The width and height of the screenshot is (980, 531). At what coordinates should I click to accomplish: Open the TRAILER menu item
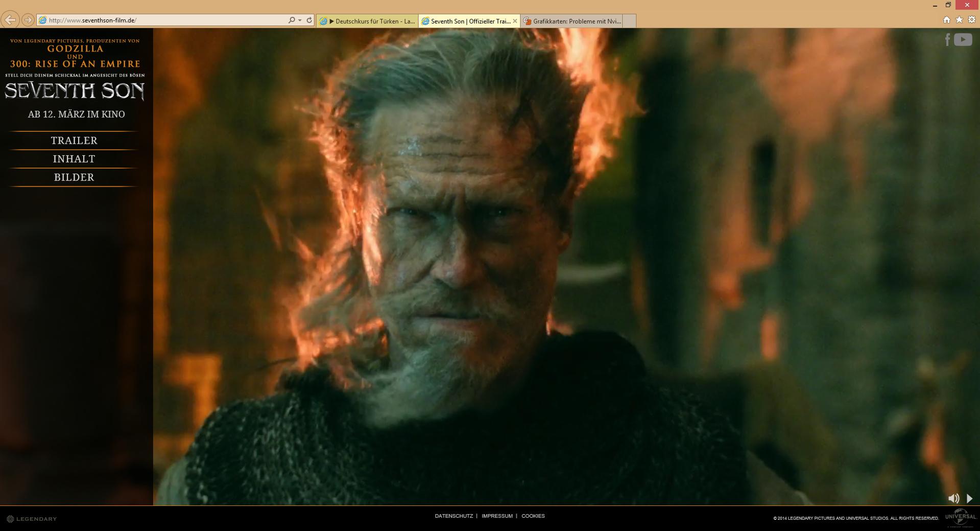(74, 141)
